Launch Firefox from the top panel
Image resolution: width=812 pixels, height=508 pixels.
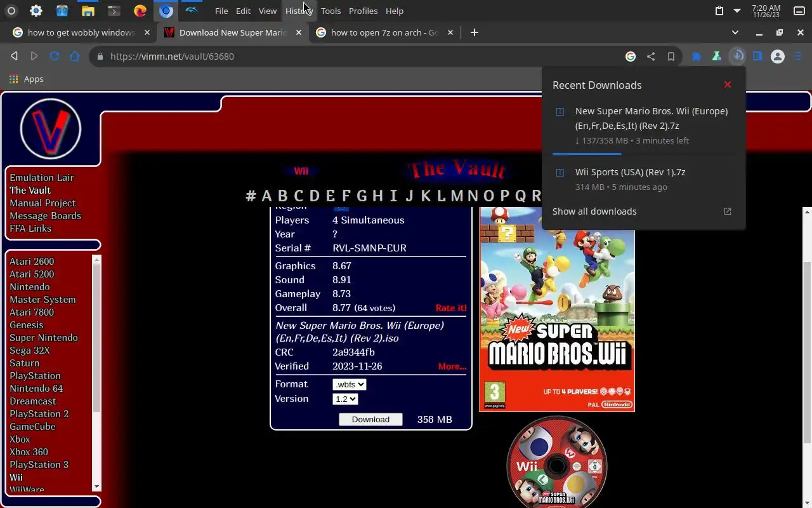[140, 11]
